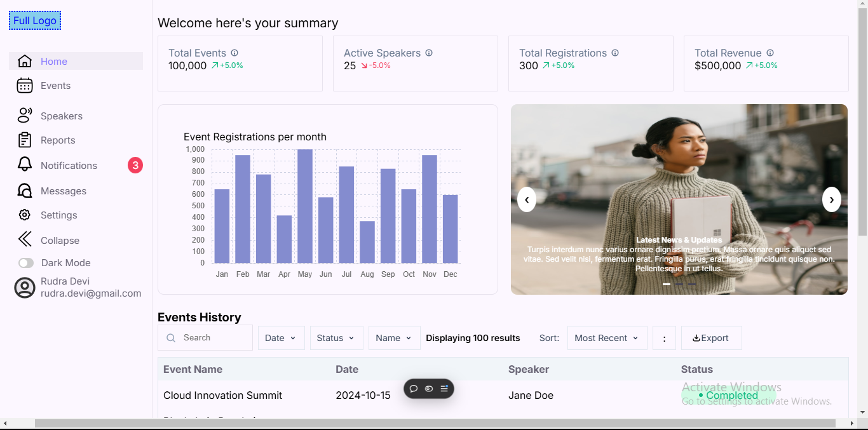Screen dimensions: 868x430
Task: Click the Speaker column header
Action: (529, 369)
